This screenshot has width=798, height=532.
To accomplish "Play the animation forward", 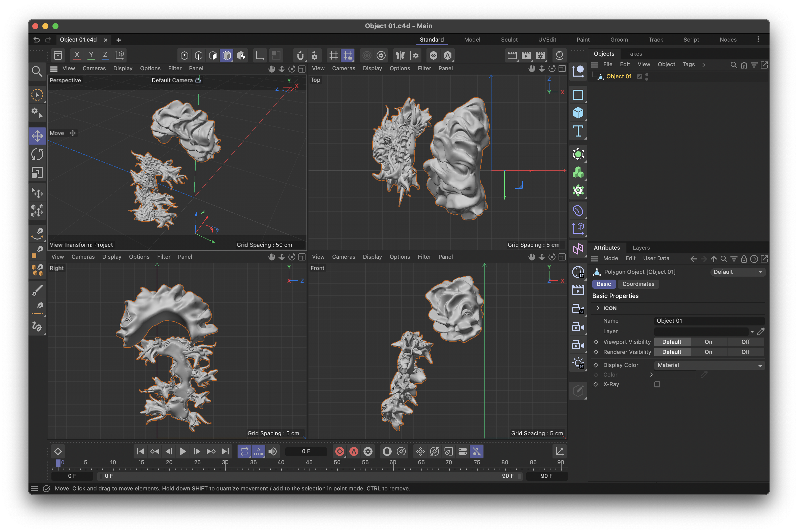I will 183,451.
